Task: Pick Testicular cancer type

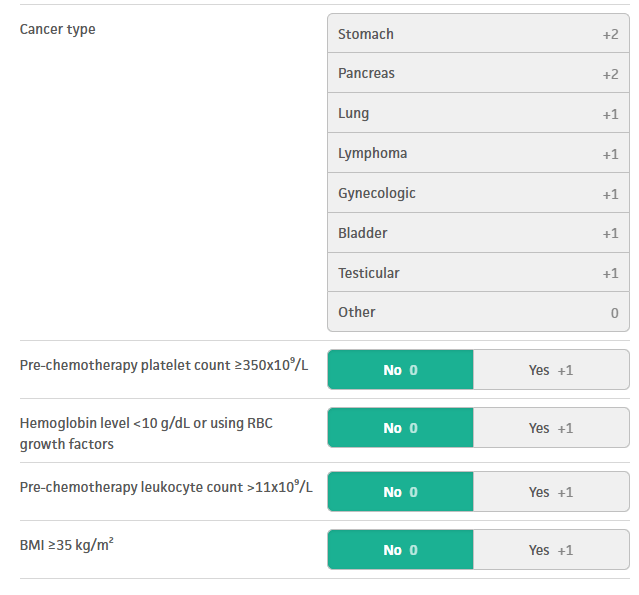Action: coord(478,272)
